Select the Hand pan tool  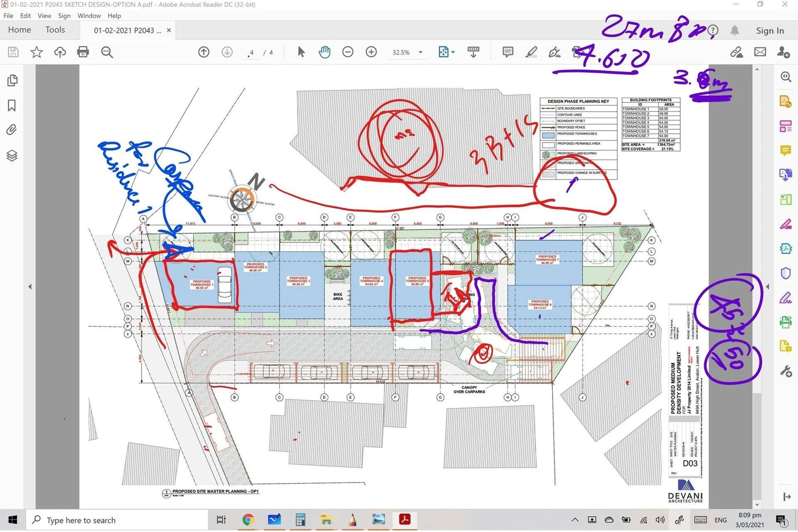click(325, 52)
